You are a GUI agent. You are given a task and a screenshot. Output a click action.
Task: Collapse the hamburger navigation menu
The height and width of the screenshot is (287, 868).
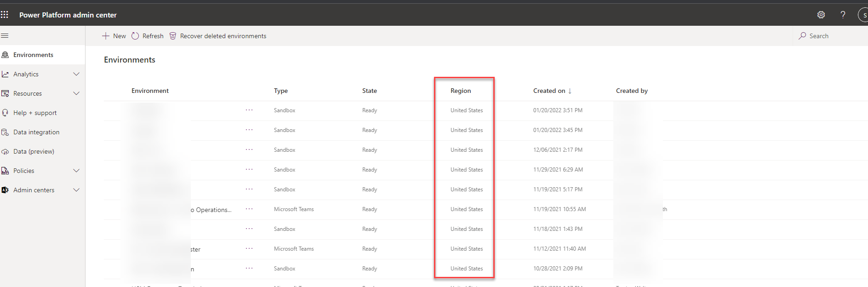(5, 36)
